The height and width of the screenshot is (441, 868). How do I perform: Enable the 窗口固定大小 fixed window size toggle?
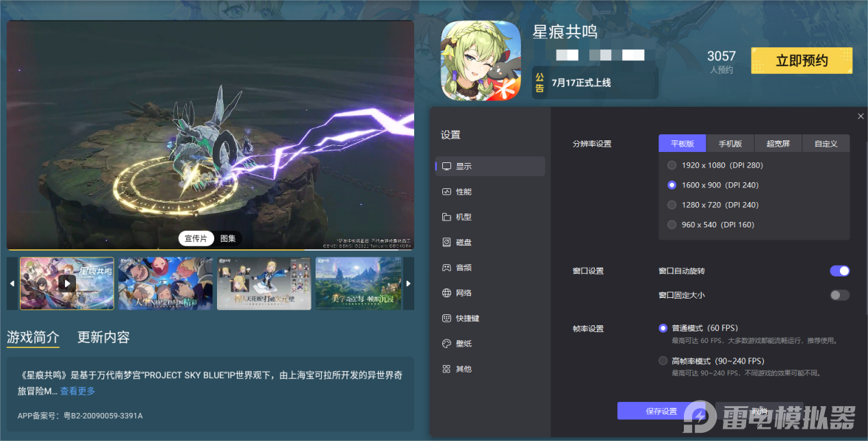point(840,294)
